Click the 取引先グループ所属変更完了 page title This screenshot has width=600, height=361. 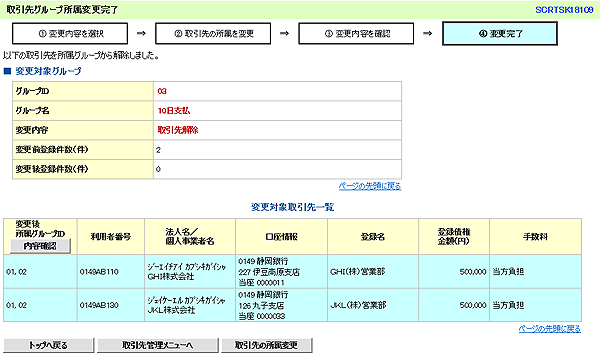click(x=62, y=10)
